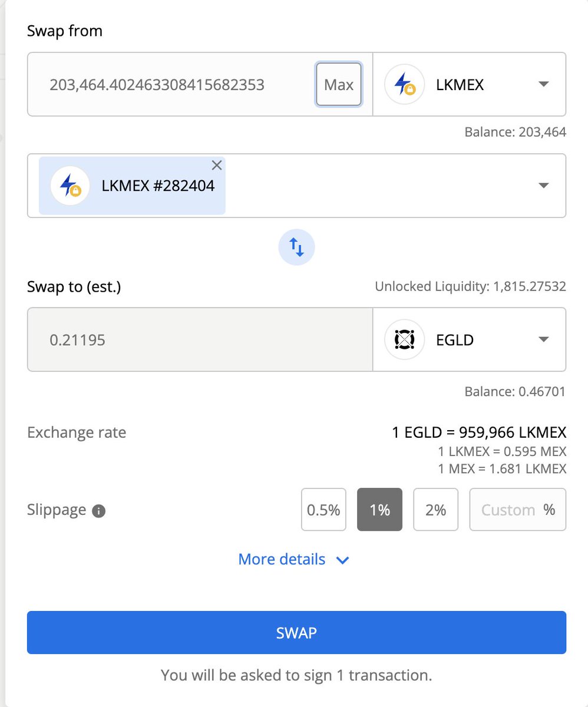Open the LKMEX token dropdown arrow
This screenshot has width=588, height=707.
click(544, 84)
